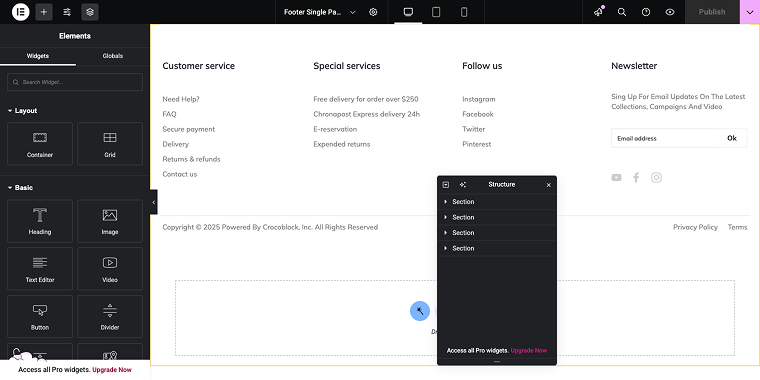Click the Facebook text link
The image size is (760, 380).
[478, 114]
